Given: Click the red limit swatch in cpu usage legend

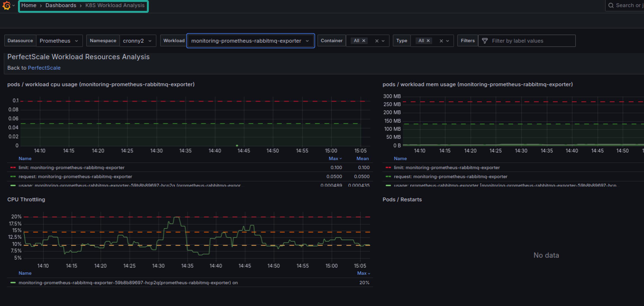Looking at the screenshot, I should [13, 168].
